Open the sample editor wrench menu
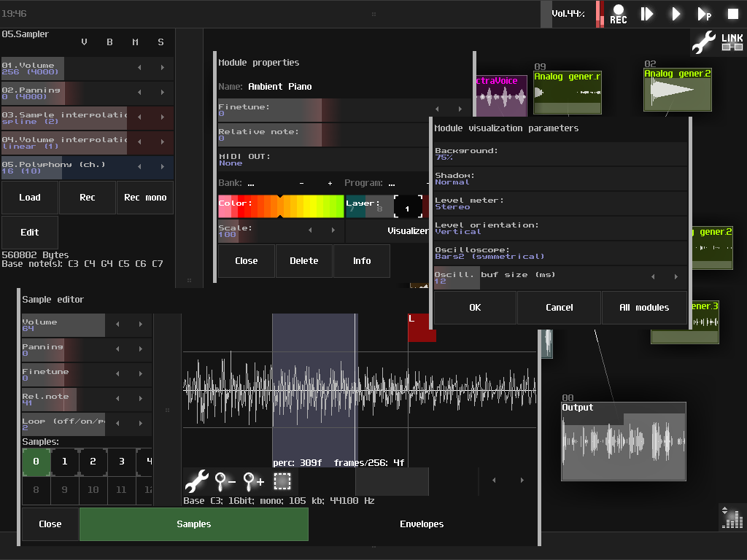Viewport: 747px width, 560px height. click(x=196, y=481)
